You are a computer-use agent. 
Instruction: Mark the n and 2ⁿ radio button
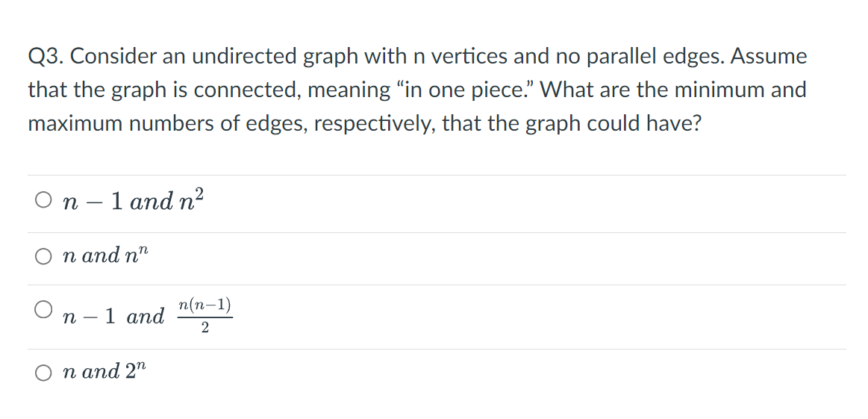pyautogui.click(x=43, y=373)
